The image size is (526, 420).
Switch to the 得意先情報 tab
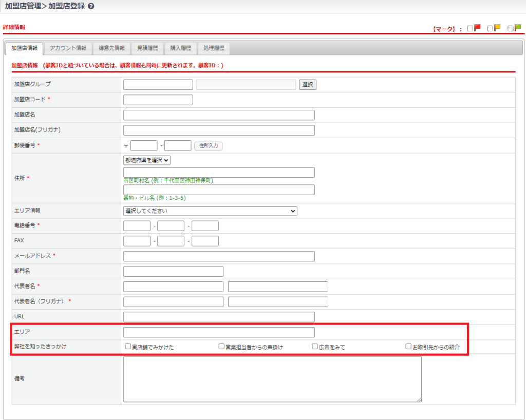[111, 48]
